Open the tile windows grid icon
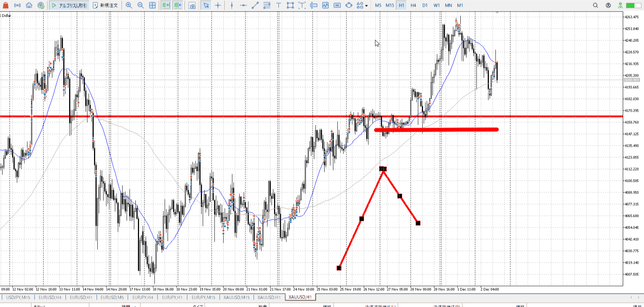Image resolution: width=644 pixels, height=307 pixels. click(153, 5)
